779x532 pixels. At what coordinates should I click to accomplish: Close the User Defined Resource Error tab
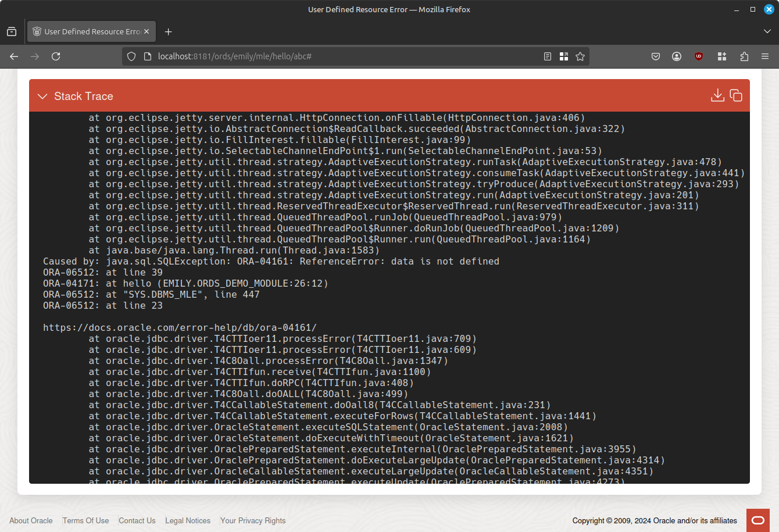pos(146,31)
